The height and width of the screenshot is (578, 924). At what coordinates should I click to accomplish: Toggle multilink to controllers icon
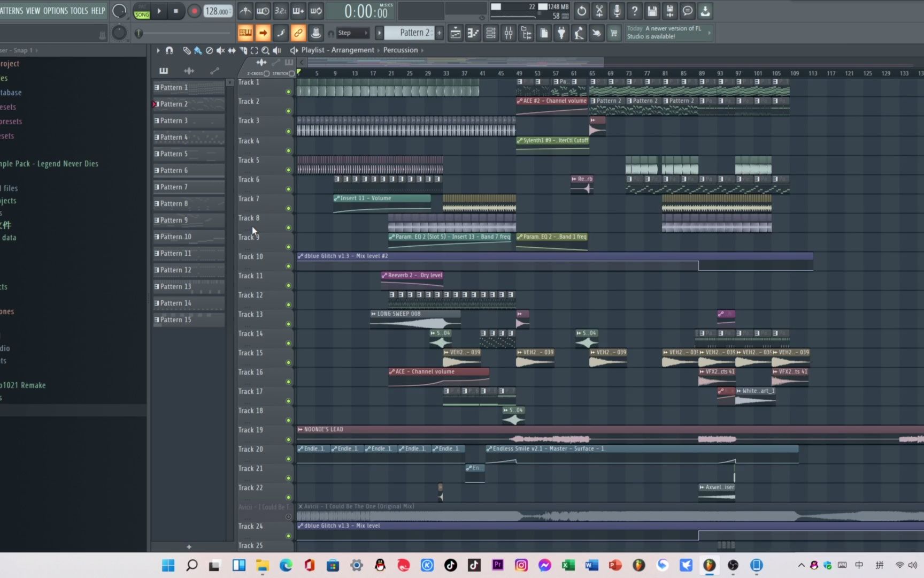[298, 33]
